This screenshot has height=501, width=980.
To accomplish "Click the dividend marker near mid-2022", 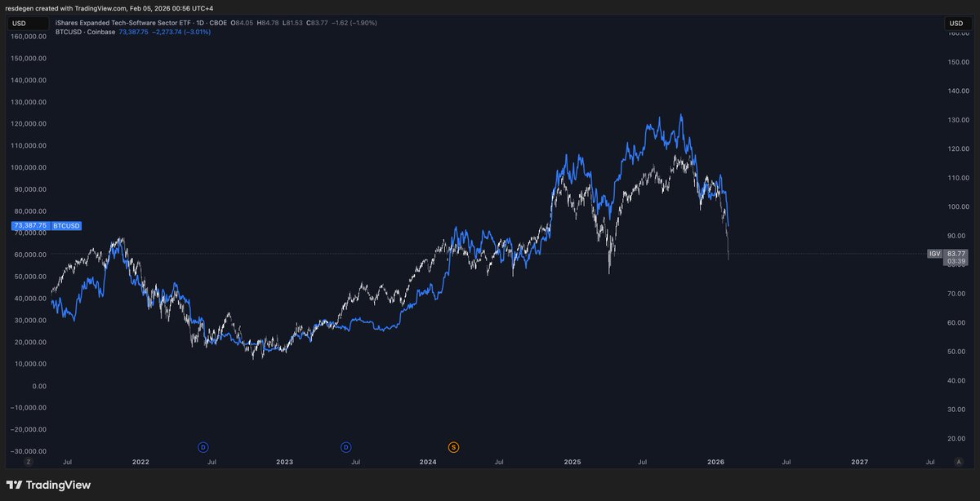I will (203, 447).
